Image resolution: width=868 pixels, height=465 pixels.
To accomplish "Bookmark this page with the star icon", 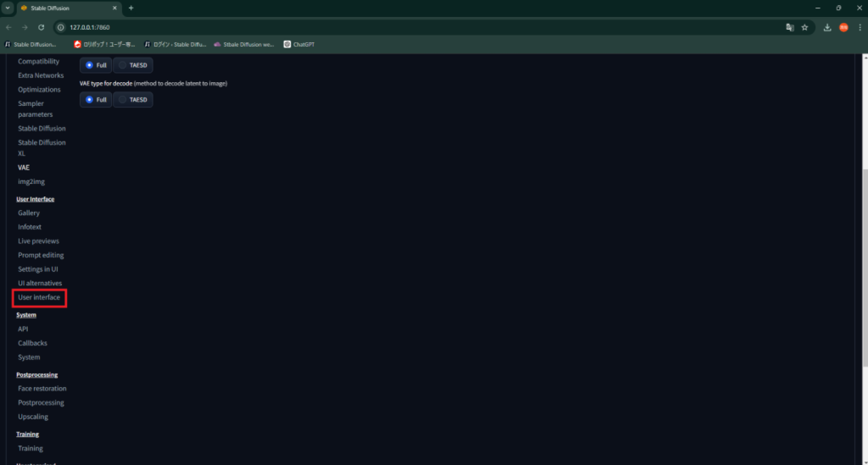I will click(804, 27).
